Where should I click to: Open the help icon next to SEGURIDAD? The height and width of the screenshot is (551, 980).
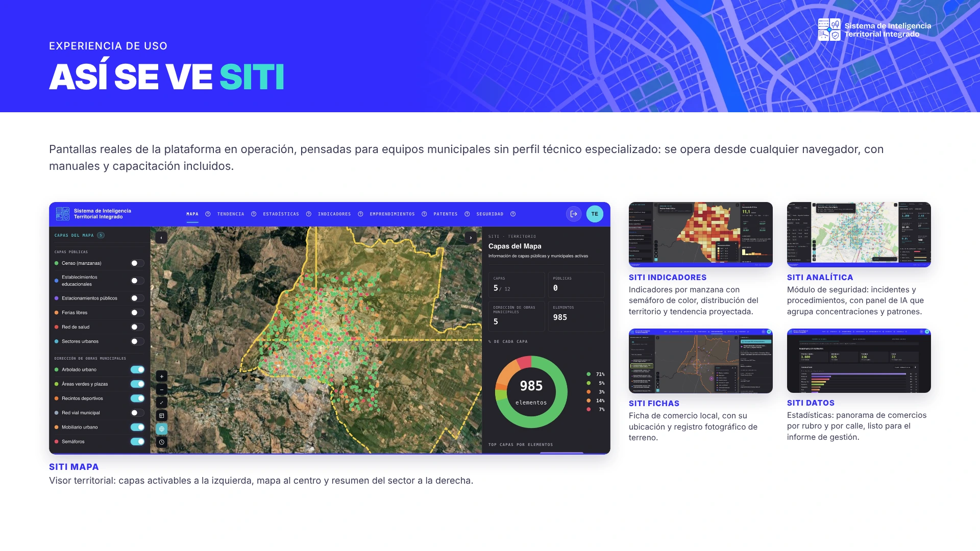(x=513, y=214)
